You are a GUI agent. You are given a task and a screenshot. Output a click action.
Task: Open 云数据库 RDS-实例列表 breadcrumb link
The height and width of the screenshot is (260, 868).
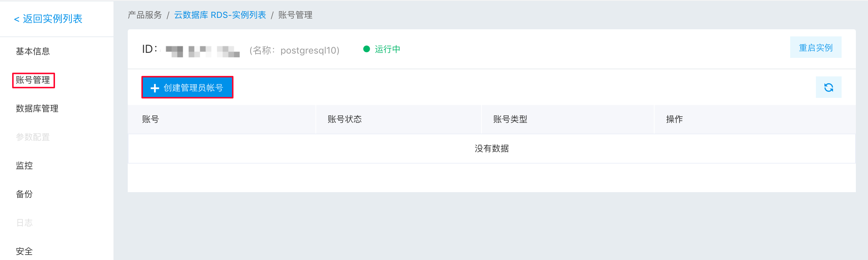(220, 15)
